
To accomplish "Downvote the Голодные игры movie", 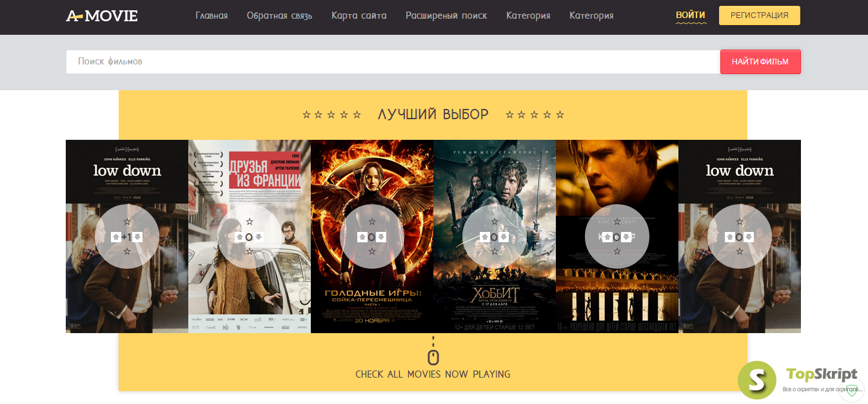I will click(x=381, y=237).
